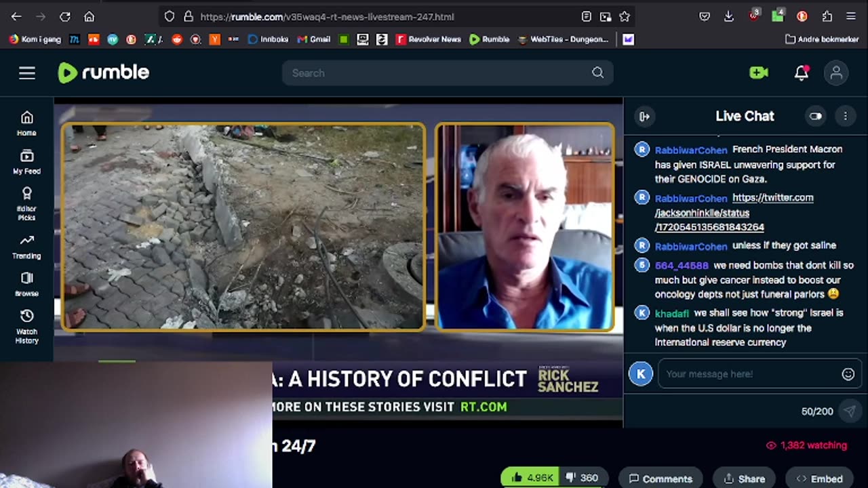The height and width of the screenshot is (488, 868).
Task: Collapse the Live Chat panel
Action: tap(644, 117)
